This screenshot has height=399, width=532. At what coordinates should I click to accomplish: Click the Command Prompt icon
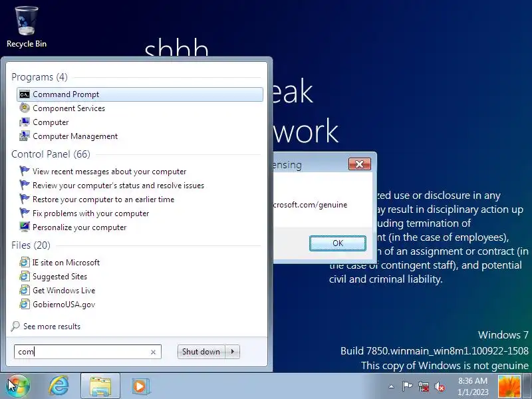pyautogui.click(x=25, y=94)
